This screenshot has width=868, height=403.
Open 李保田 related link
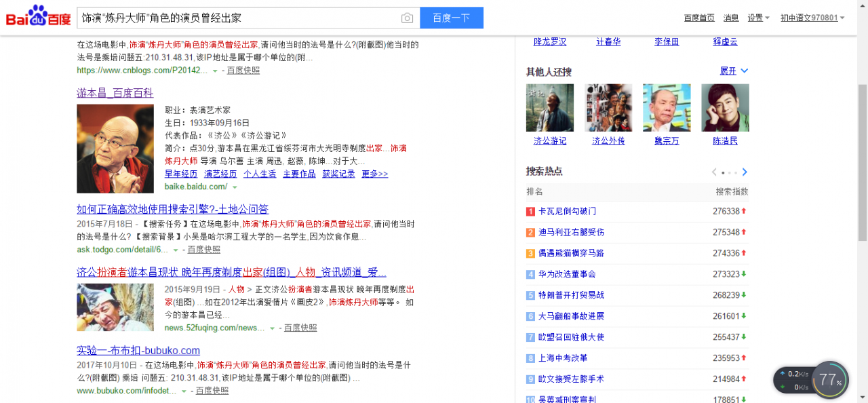click(x=667, y=41)
